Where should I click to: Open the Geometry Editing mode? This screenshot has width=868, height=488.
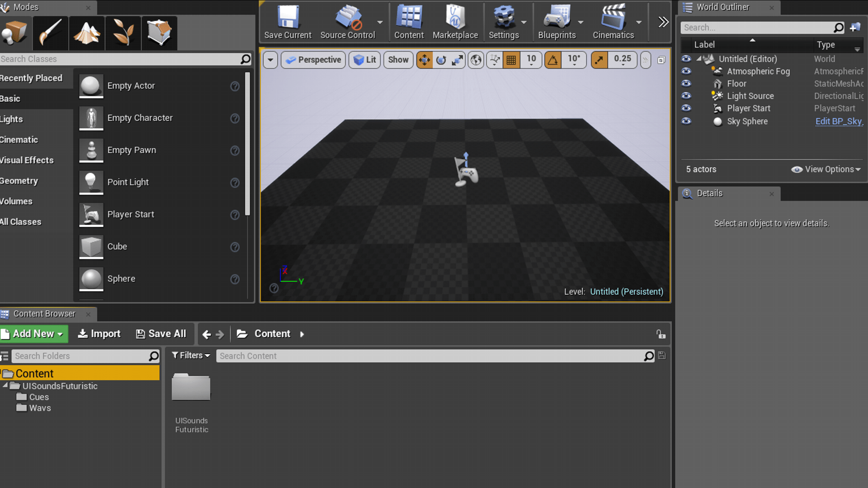coord(159,33)
